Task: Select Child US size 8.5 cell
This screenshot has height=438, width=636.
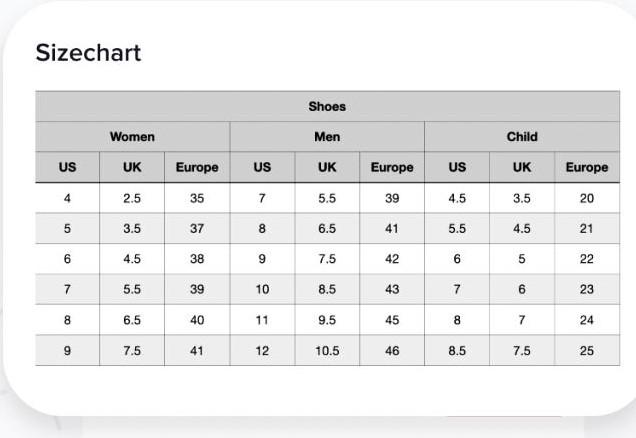Action: coord(457,351)
